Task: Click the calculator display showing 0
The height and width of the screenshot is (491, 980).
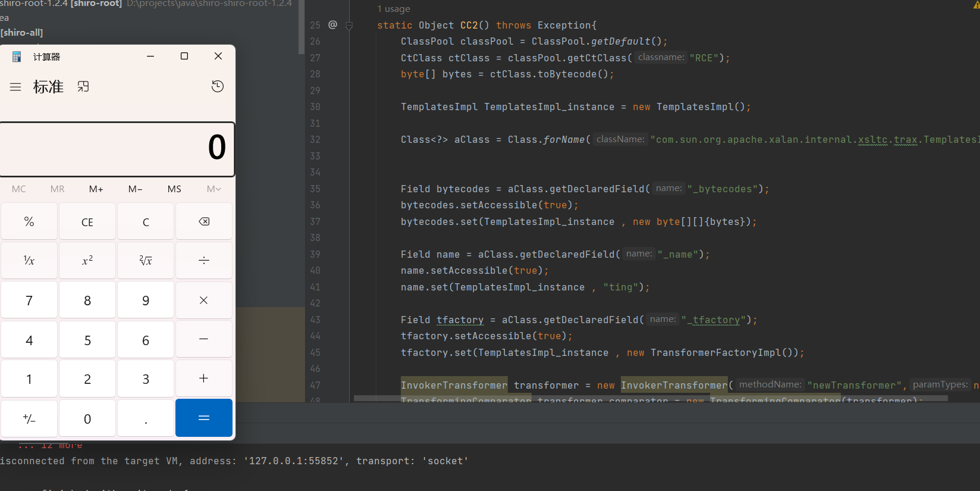Action: pos(117,149)
